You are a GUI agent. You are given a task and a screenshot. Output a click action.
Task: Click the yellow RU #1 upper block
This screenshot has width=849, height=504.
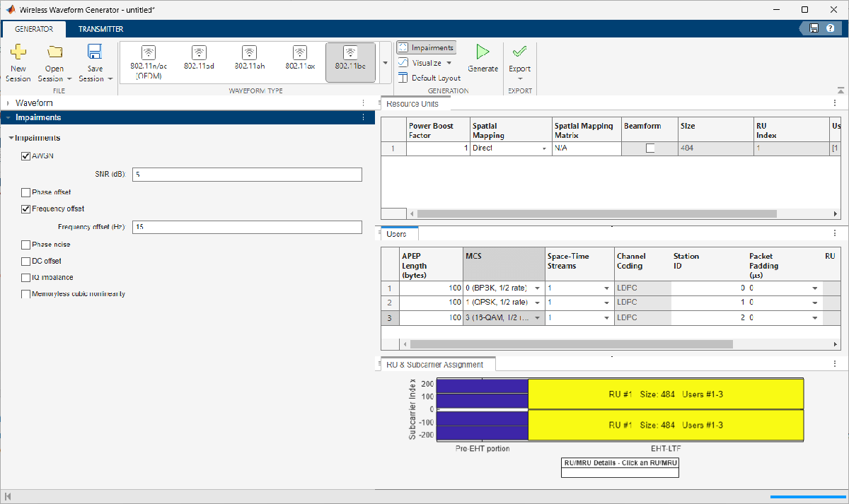[665, 394]
